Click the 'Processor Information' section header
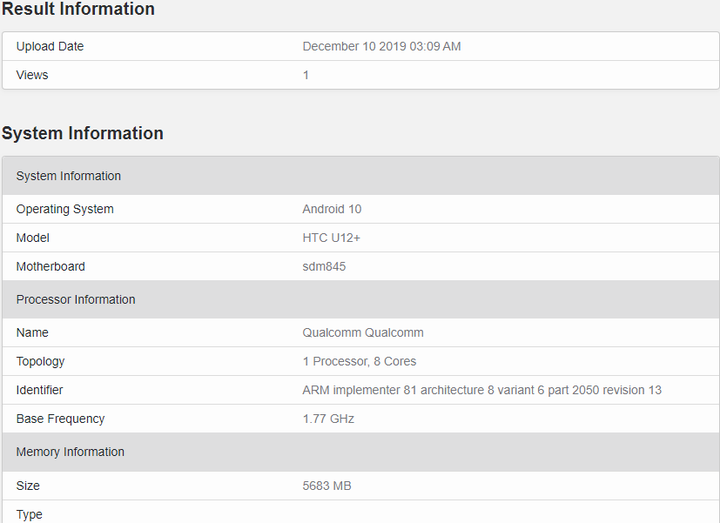Viewport: 720px width, 523px height. click(x=360, y=299)
